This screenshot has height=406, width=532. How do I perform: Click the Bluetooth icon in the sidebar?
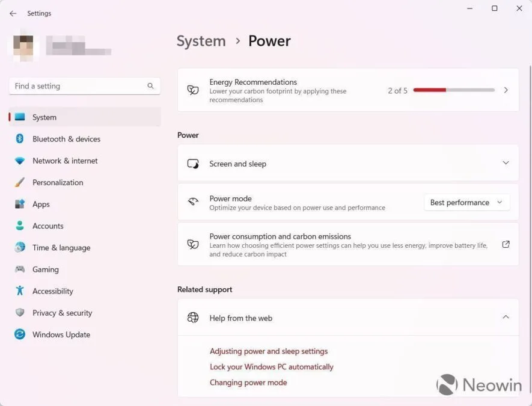coord(20,138)
